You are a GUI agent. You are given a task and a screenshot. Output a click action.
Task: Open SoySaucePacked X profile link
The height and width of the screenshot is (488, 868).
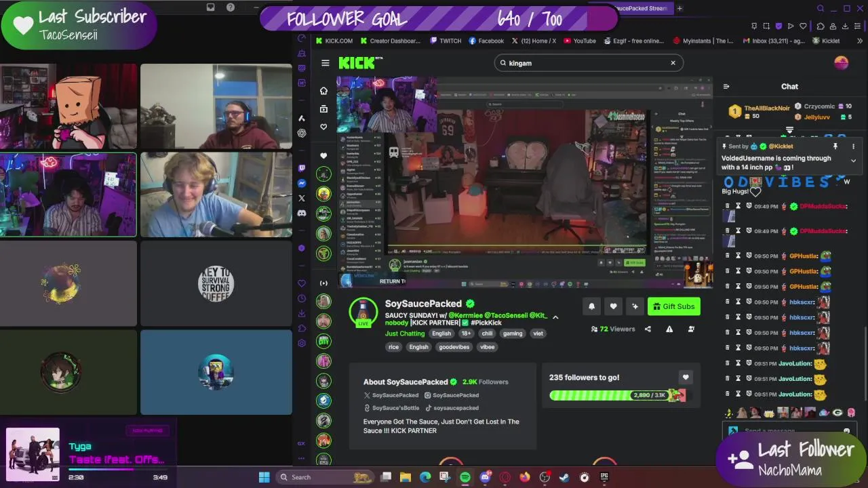click(391, 395)
